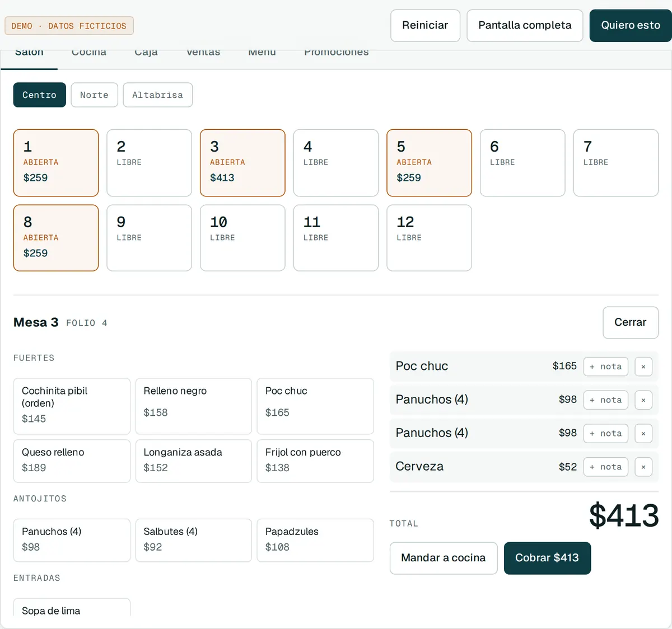
Task: Add Frijol con puerco to the order
Action: tap(315, 461)
